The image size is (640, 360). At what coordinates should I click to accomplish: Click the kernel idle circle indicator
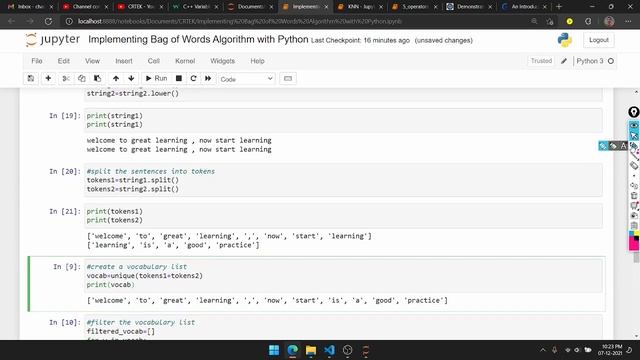click(611, 61)
